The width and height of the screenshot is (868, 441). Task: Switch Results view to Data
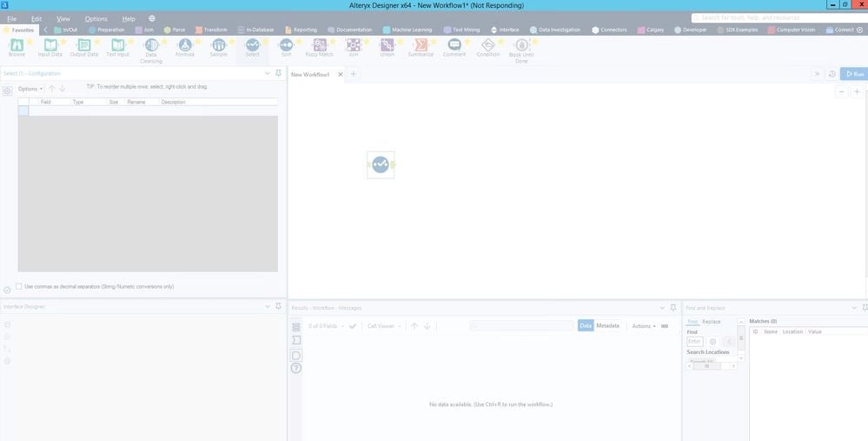click(x=586, y=326)
